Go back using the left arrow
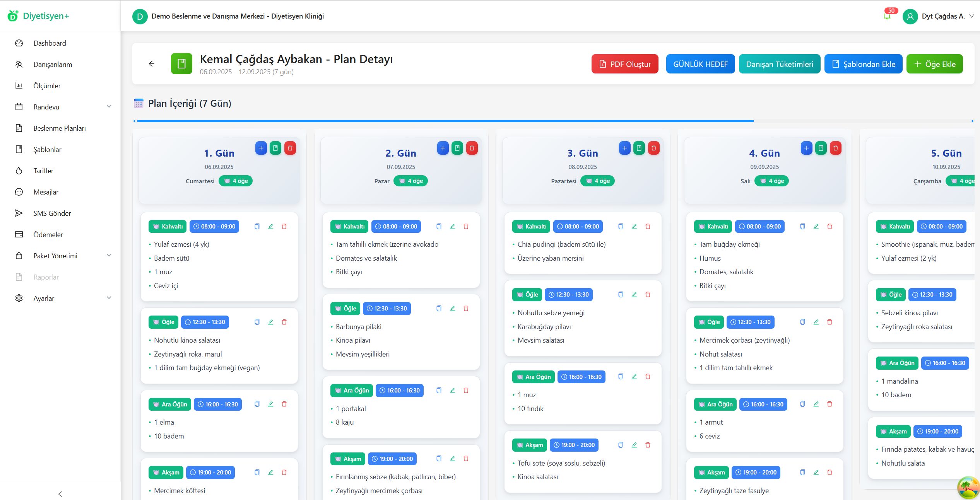The image size is (980, 500). [152, 64]
